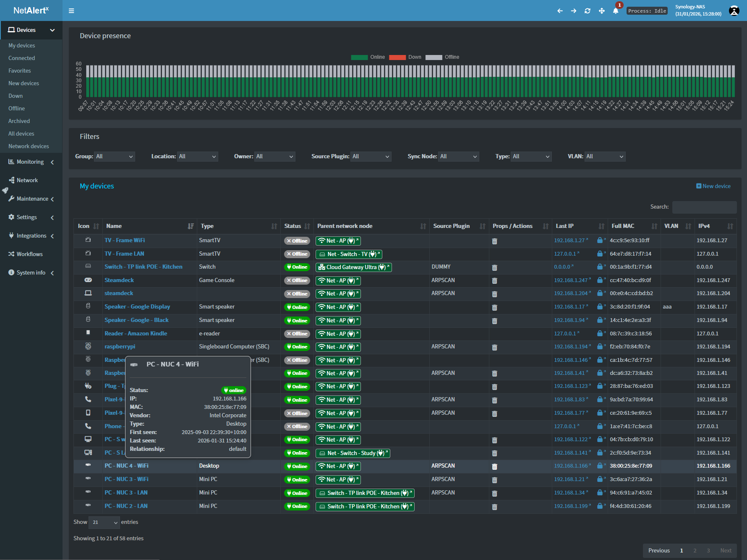Delete TV - Frame WiFi using its trash icon

click(x=494, y=241)
